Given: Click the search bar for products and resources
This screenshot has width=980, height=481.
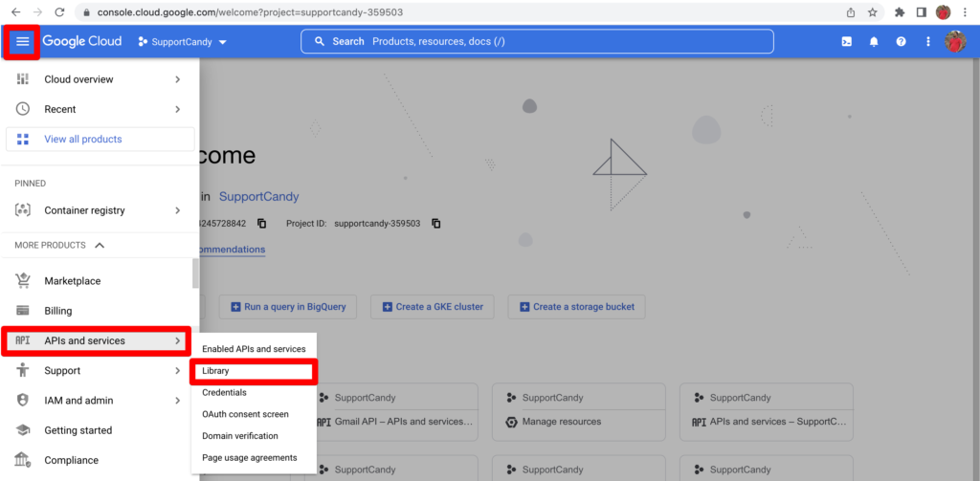Looking at the screenshot, I should 537,41.
